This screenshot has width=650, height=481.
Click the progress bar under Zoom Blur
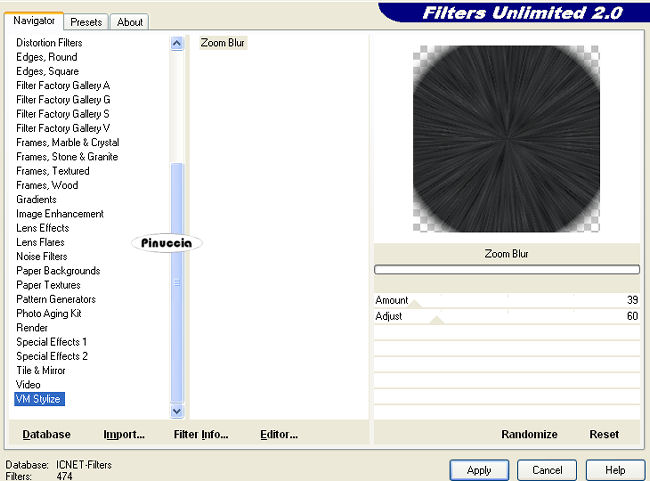(x=507, y=270)
